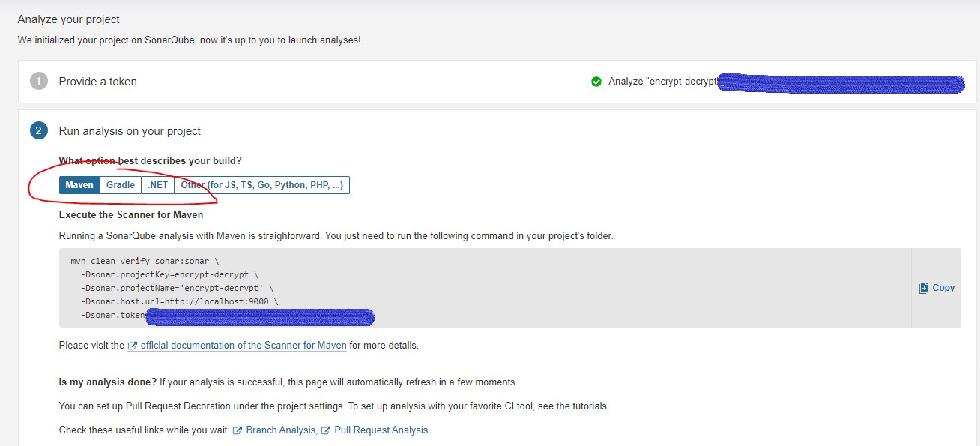Image resolution: width=980 pixels, height=446 pixels.
Task: Open the Pull Request Analysis link
Action: [x=381, y=430]
